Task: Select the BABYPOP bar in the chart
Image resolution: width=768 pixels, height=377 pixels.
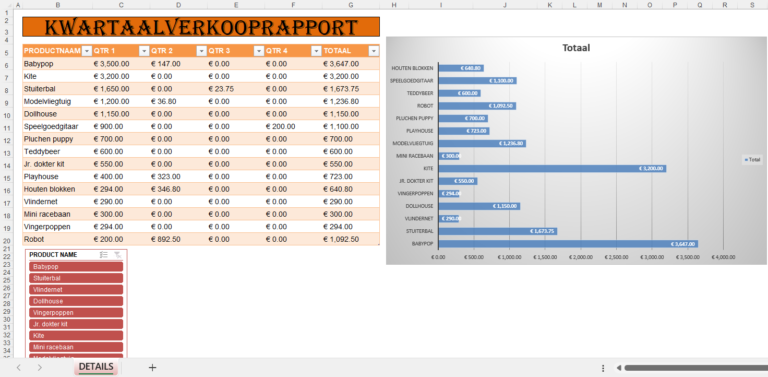Action: click(x=568, y=244)
